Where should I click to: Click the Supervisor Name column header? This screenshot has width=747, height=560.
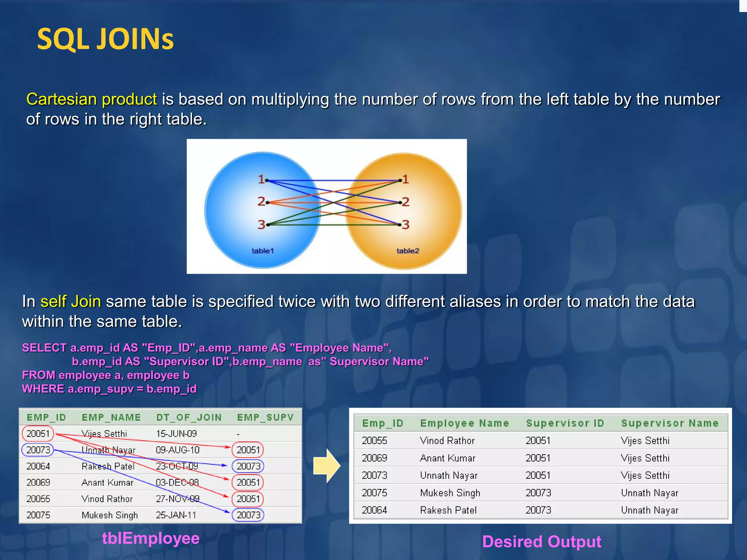(670, 423)
